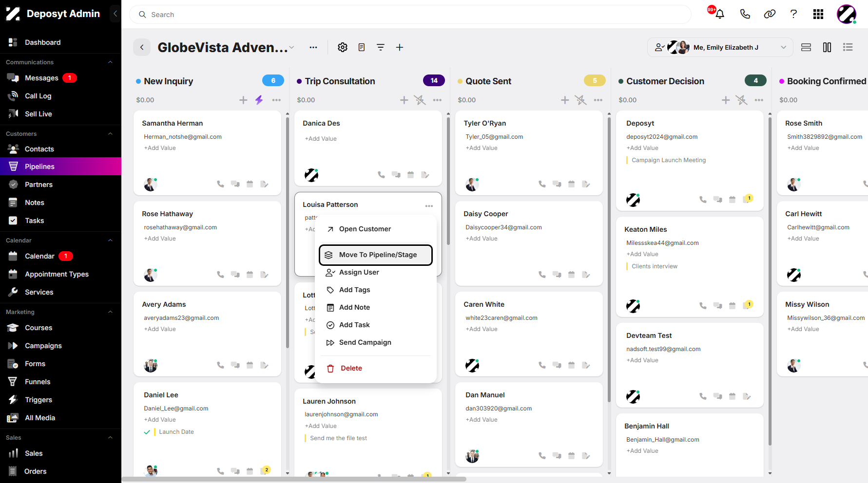Choose Send Campaign from context menu
This screenshot has width=868, height=483.
pos(375,342)
